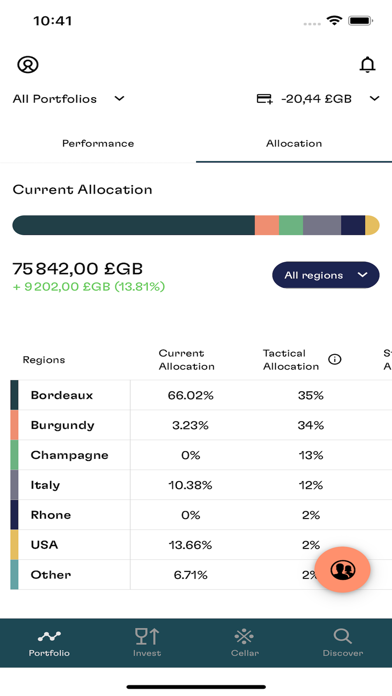392x696 pixels.
Task: Tap the Discover magnifier icon
Action: pos(343,637)
